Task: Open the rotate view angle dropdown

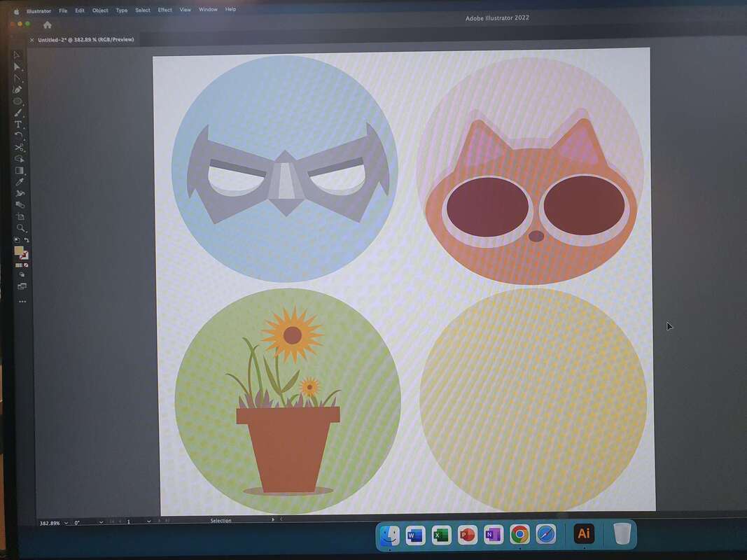Action: [x=101, y=522]
